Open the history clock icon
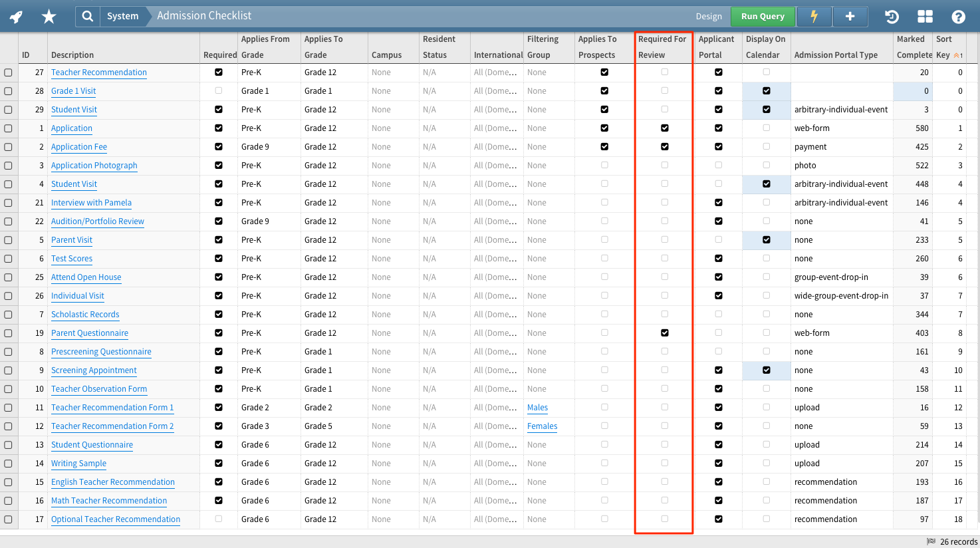Image resolution: width=980 pixels, height=548 pixels. point(892,17)
